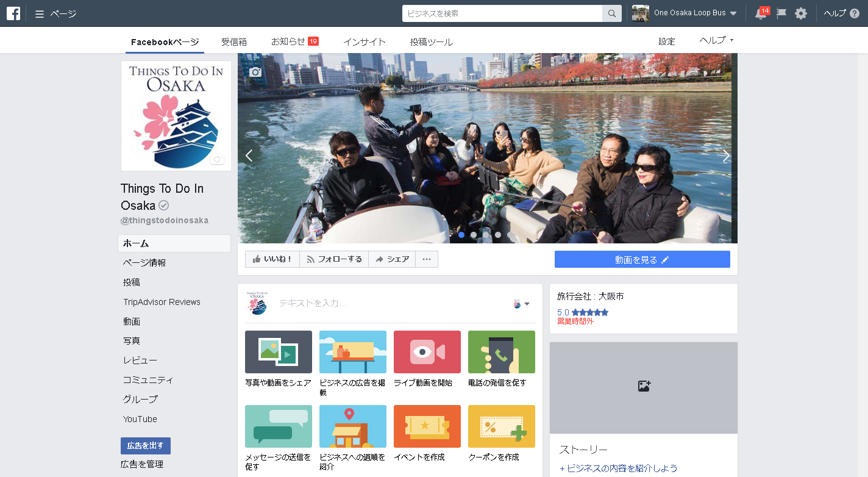Open the notifications bell icon
The image size is (868, 477).
(x=761, y=13)
